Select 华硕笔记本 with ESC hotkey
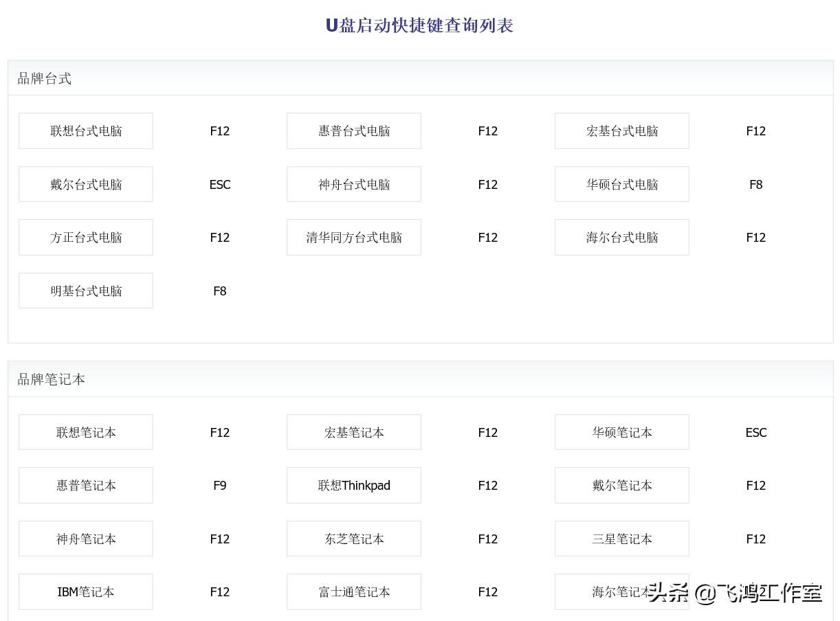This screenshot has height=621, width=840. (621, 432)
